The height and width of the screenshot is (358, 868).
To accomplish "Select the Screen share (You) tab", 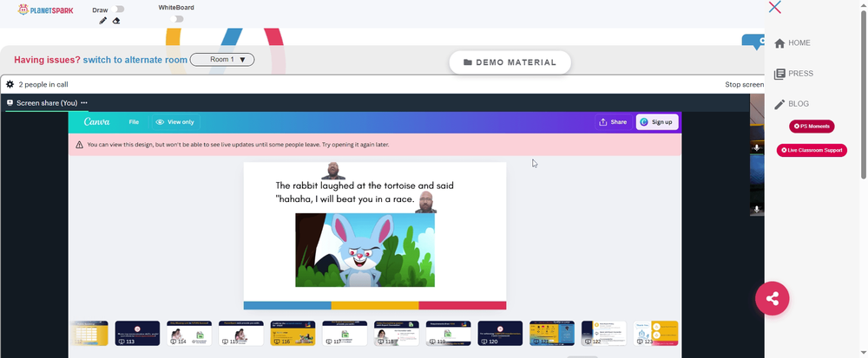I will pyautogui.click(x=47, y=103).
